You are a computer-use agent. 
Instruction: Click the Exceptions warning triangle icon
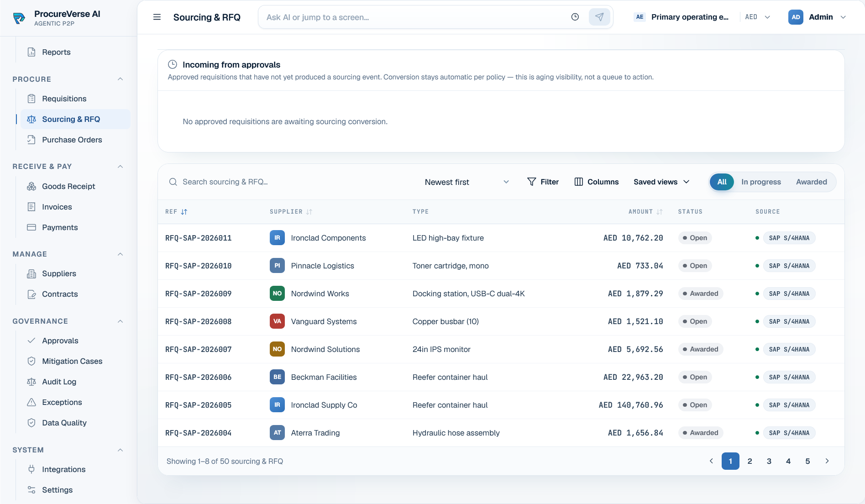click(x=31, y=402)
